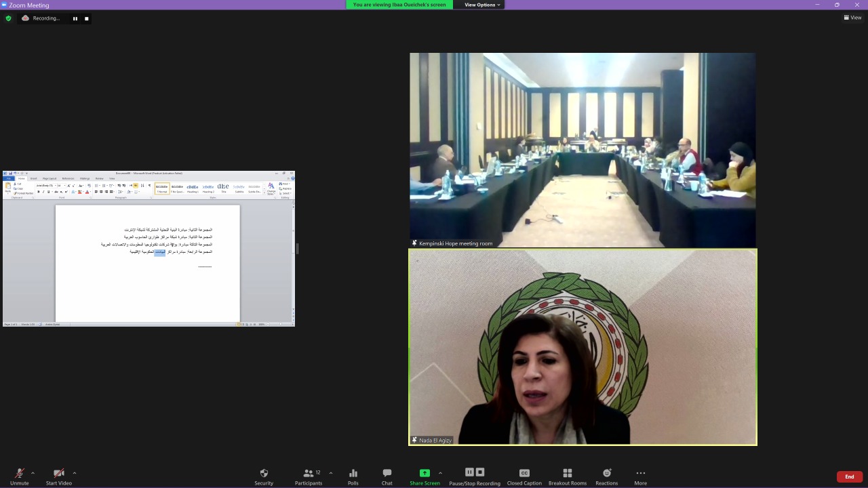Pause the recording from the bottom toolbar
The width and height of the screenshot is (868, 488).
click(469, 472)
